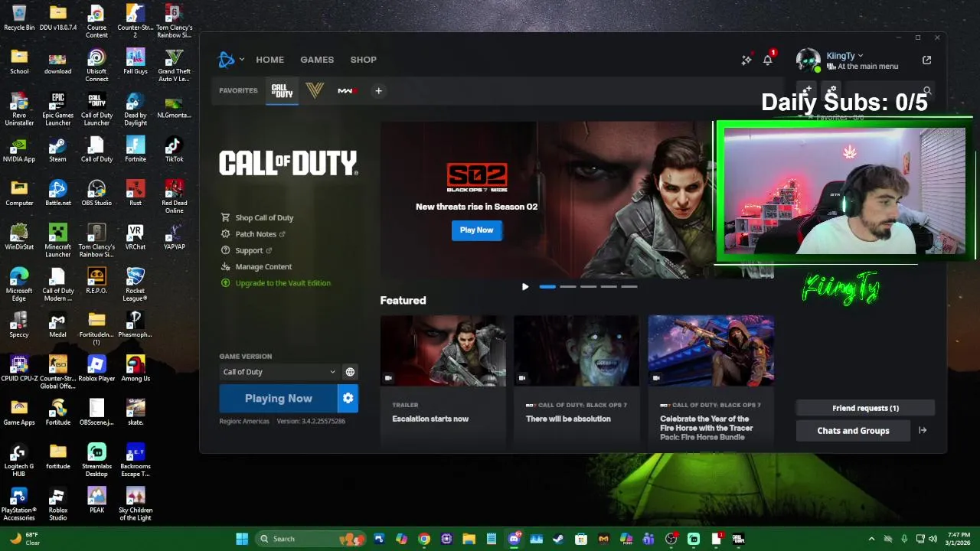The image size is (980, 551).
Task: Select Fall Guys desktop icon
Action: tap(136, 61)
